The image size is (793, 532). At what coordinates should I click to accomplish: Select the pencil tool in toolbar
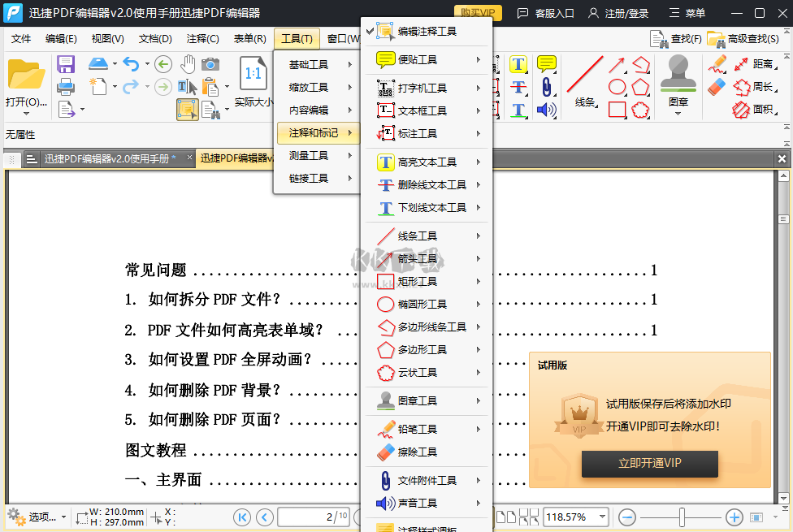coord(717,64)
